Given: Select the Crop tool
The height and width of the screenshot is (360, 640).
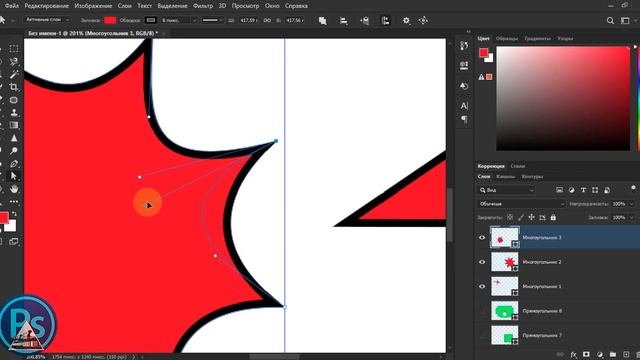Looking at the screenshot, I should point(13,87).
